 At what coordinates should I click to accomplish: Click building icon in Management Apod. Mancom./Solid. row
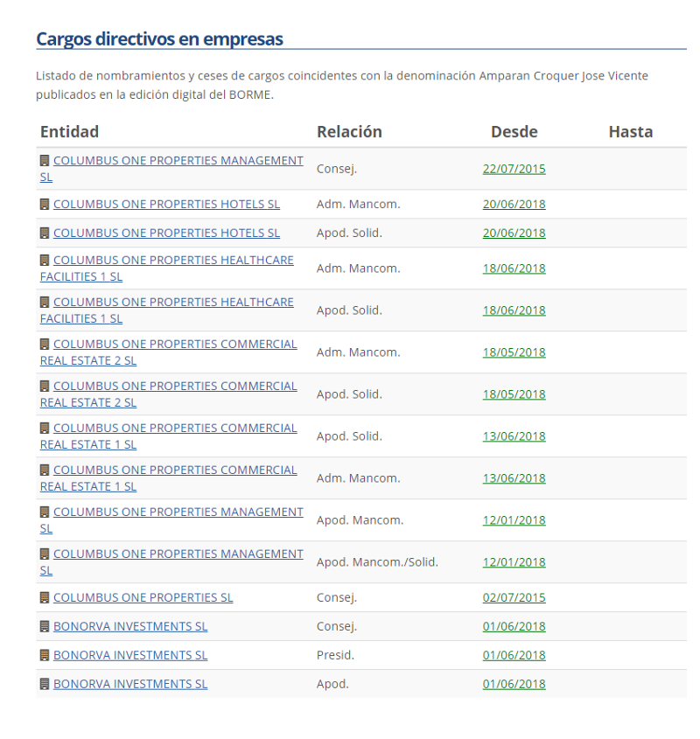(x=45, y=554)
